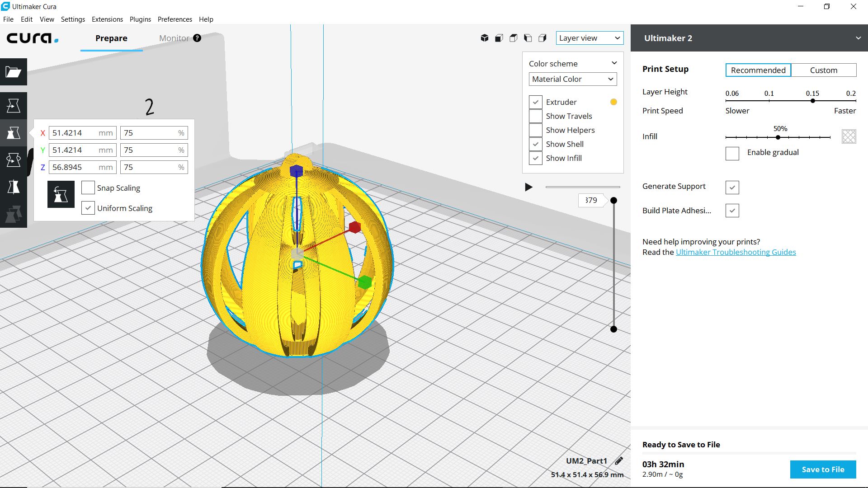Play the layer simulation
The width and height of the screenshot is (868, 488).
[528, 187]
